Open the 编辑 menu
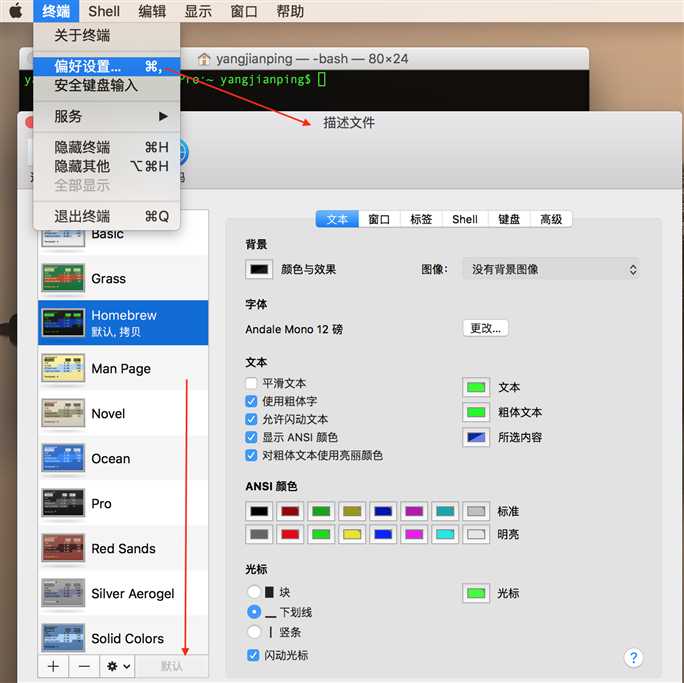This screenshot has height=683, width=684. pos(152,11)
